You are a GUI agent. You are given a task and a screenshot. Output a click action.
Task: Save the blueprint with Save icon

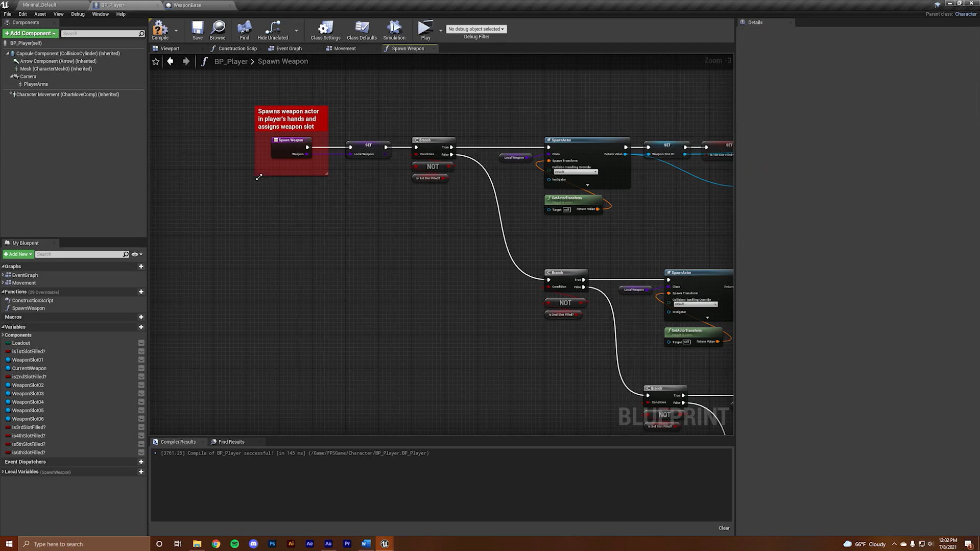[197, 30]
